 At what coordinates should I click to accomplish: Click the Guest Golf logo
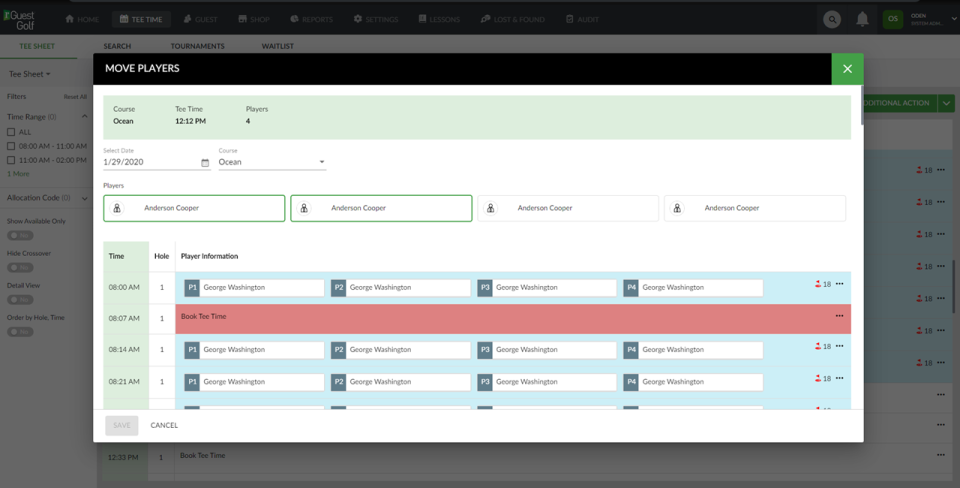pyautogui.click(x=19, y=20)
